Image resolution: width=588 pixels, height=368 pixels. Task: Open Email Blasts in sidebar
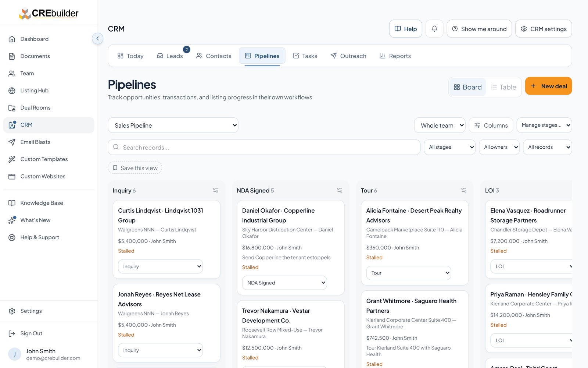(49, 142)
